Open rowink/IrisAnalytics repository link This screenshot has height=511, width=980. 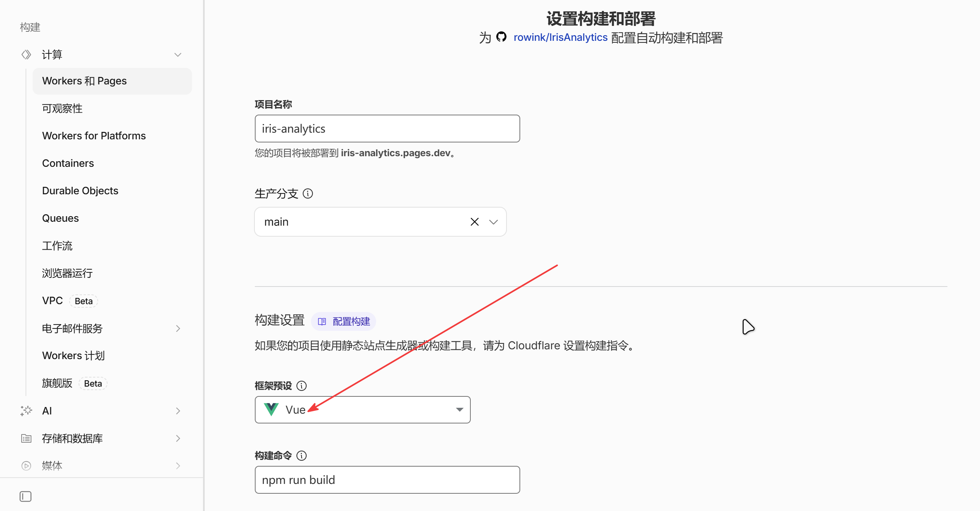[x=560, y=37]
